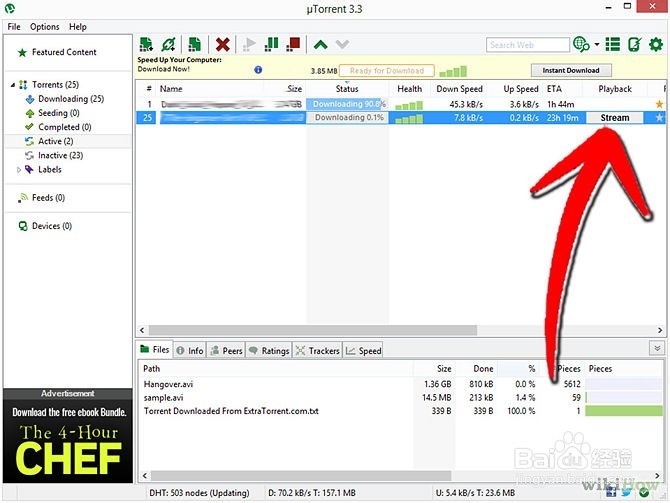Image resolution: width=670 pixels, height=503 pixels.
Task: Select Downloading (25) in the sidebar
Action: click(x=71, y=99)
